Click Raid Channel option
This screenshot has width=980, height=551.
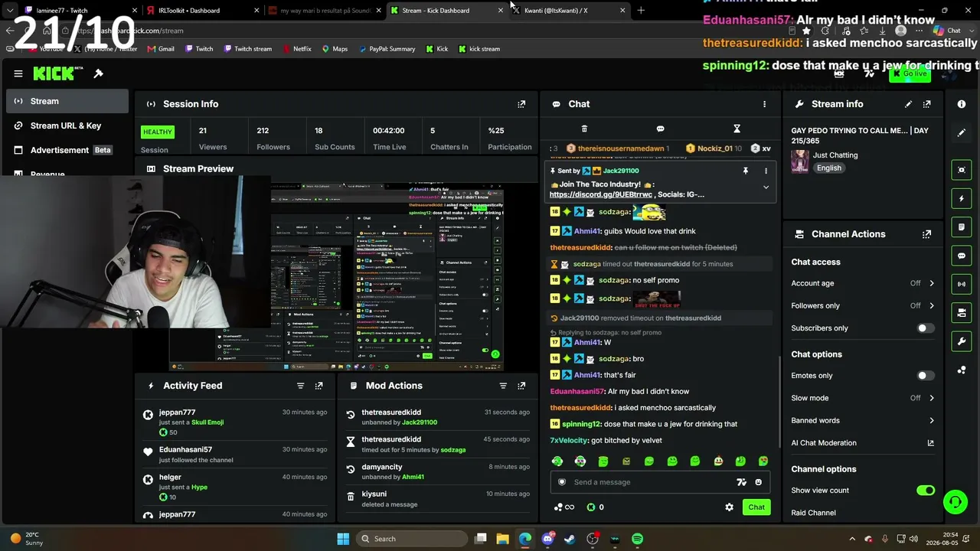tap(813, 513)
